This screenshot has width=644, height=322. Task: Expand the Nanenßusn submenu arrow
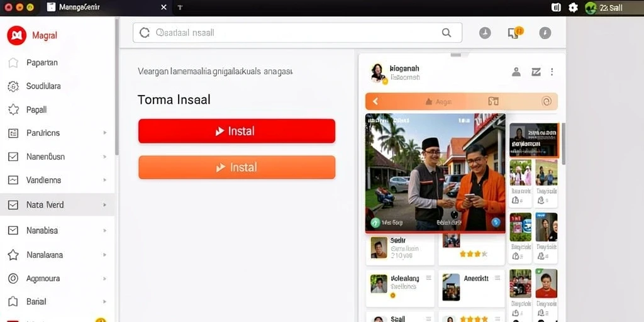[105, 157]
